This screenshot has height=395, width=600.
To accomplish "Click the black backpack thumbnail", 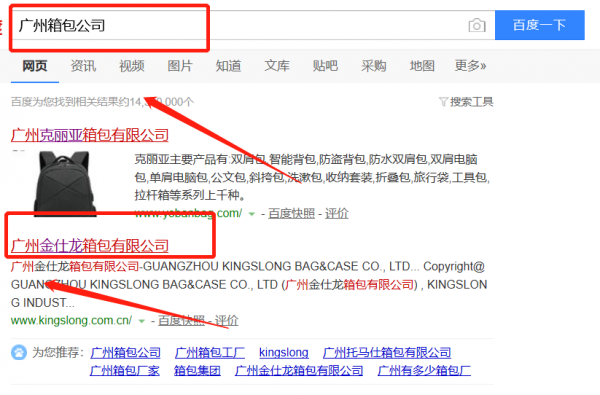I will click(65, 183).
